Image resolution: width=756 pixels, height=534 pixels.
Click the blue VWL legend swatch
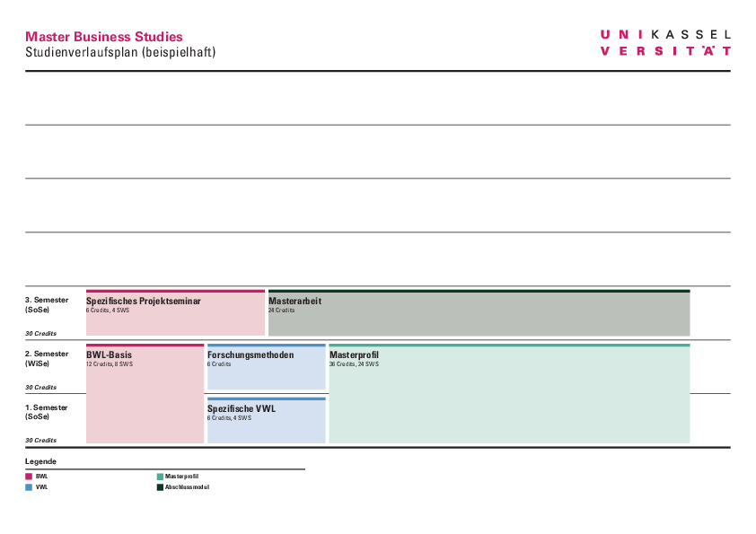point(29,487)
